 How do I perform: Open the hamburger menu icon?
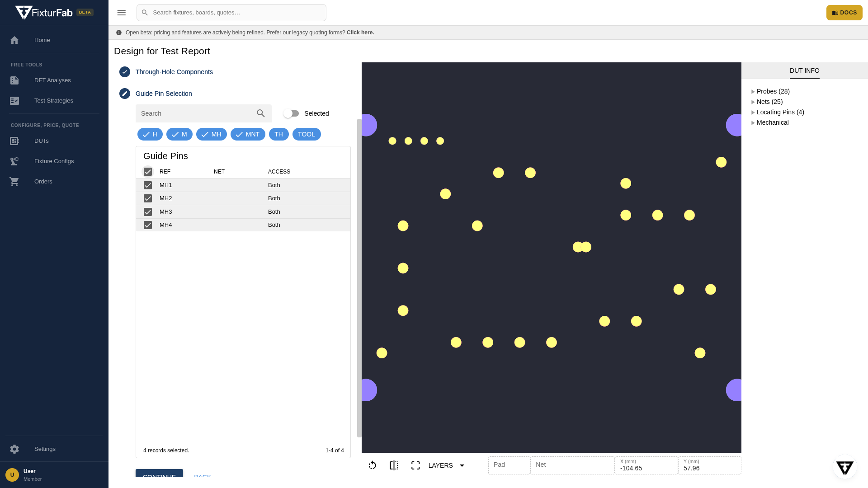[122, 13]
